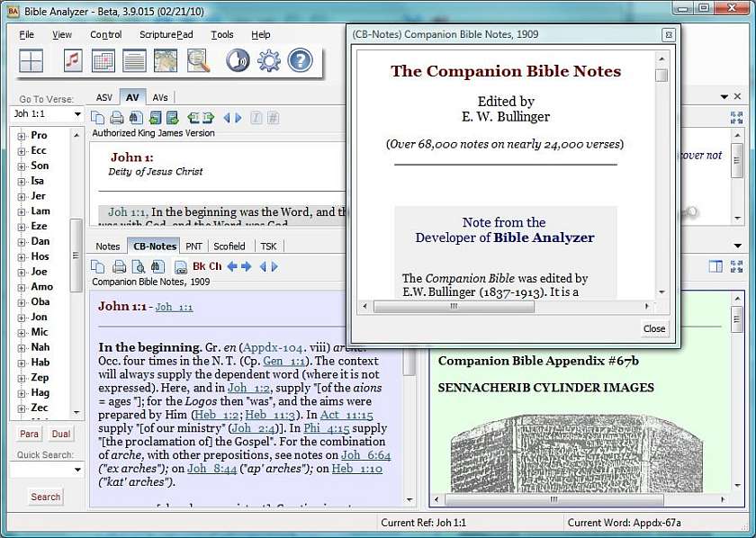Open the maps icon in main toolbar
The height and width of the screenshot is (538, 756).
166,60
